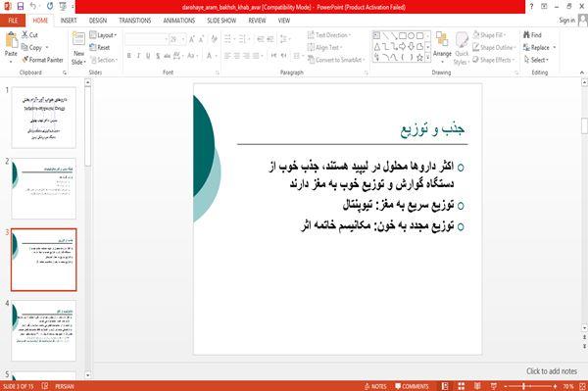Open the Comments pane from status bar
The height and width of the screenshot is (391, 588).
pyautogui.click(x=412, y=386)
